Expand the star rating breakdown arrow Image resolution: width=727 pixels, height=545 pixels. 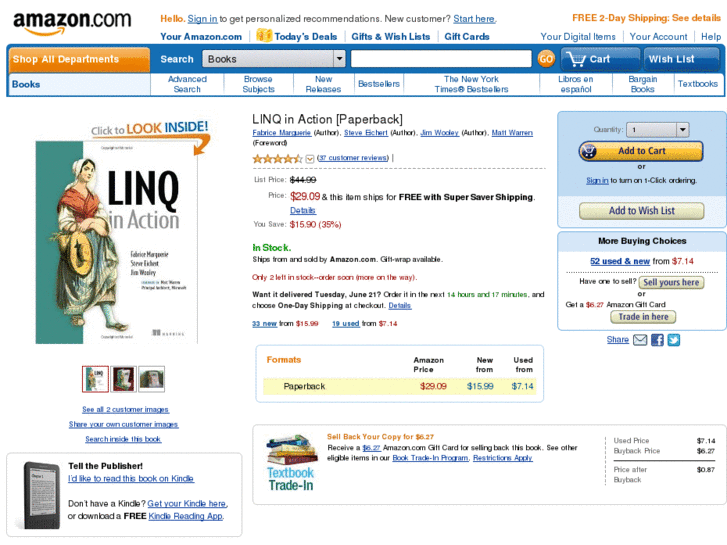[x=310, y=159]
